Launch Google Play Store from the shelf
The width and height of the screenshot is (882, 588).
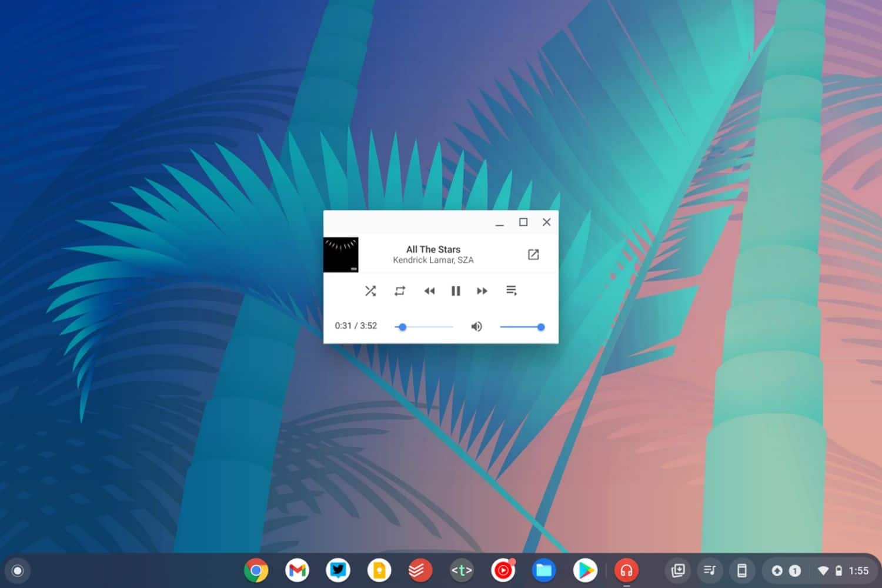coord(585,570)
